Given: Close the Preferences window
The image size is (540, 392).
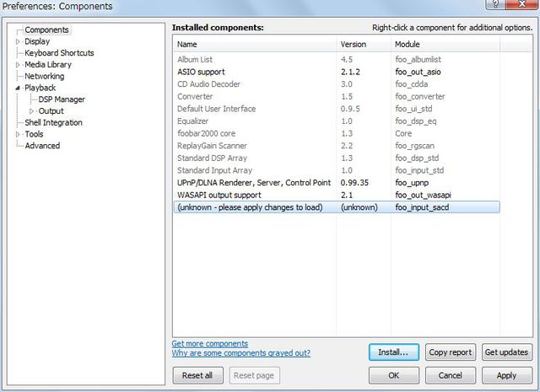Looking at the screenshot, I should pyautogui.click(x=522, y=4).
